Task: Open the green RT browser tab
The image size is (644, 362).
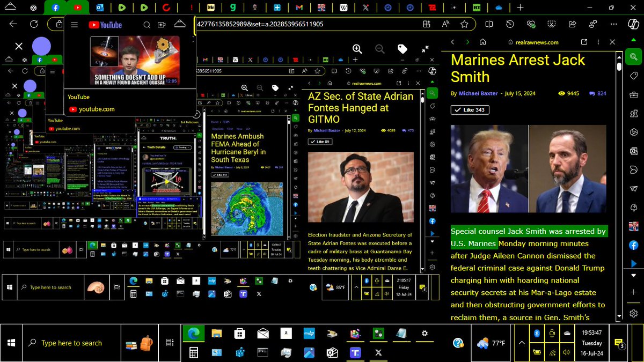Action: click(x=477, y=8)
